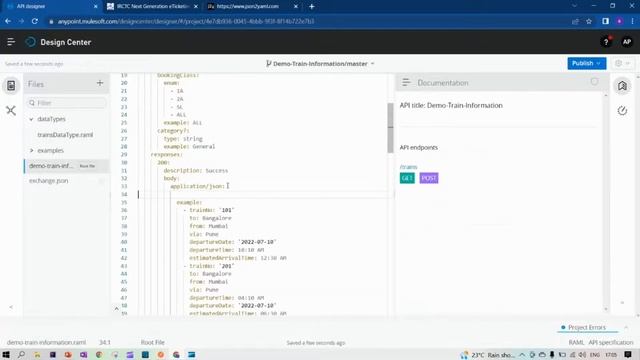The height and width of the screenshot is (360, 640).
Task: Click the API title Demo-Train-Information text
Action: point(451,105)
